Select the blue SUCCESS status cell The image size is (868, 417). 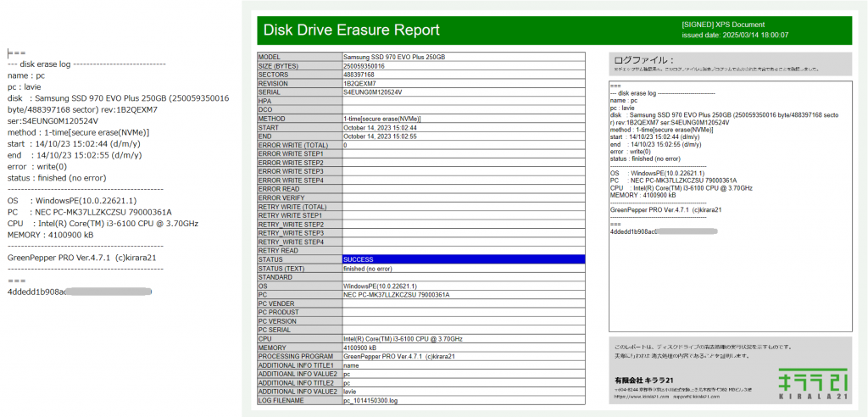[463, 259]
